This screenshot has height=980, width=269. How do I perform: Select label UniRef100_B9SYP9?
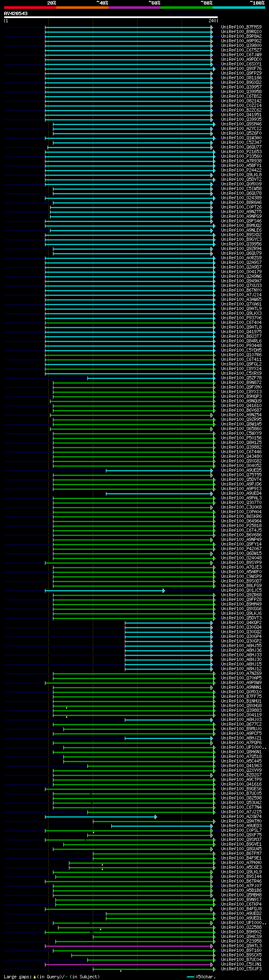pos(241,562)
